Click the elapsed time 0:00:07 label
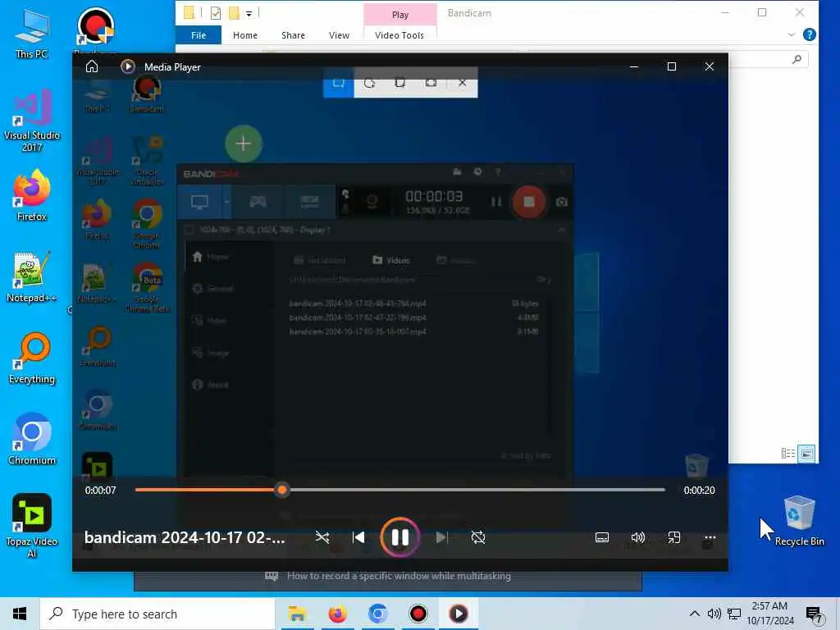 [x=100, y=491]
